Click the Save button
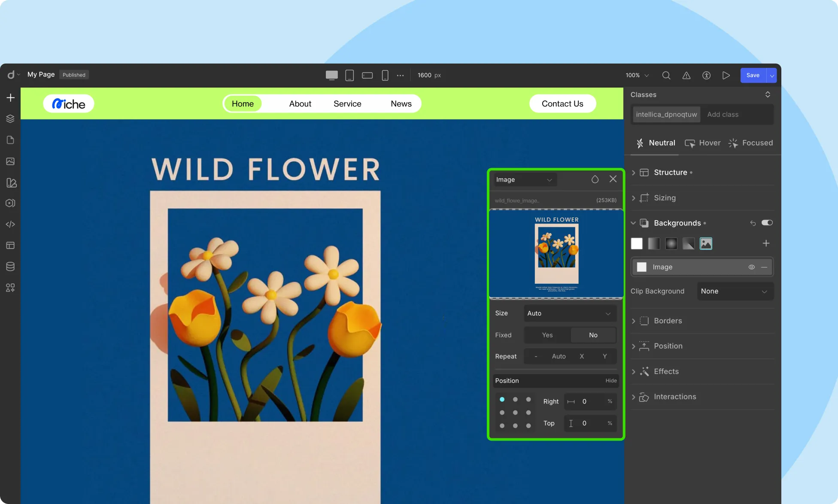Viewport: 838px width, 504px height. (x=753, y=75)
